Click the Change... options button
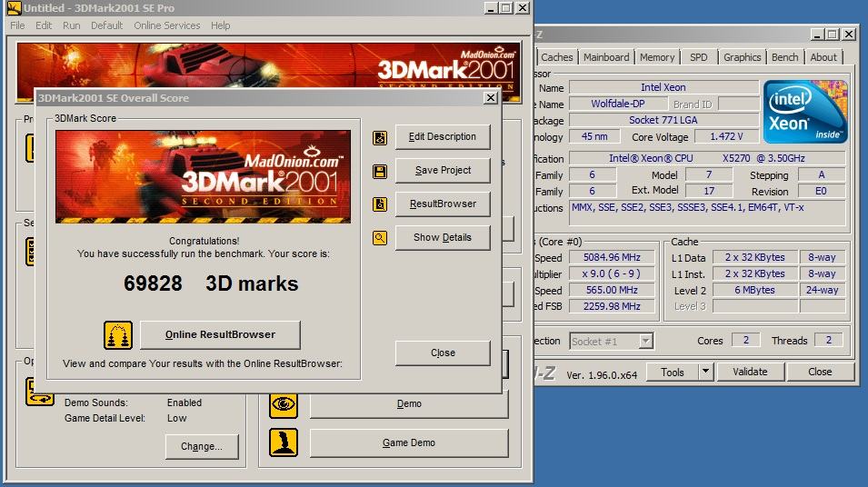The height and width of the screenshot is (487, 868). coord(202,447)
